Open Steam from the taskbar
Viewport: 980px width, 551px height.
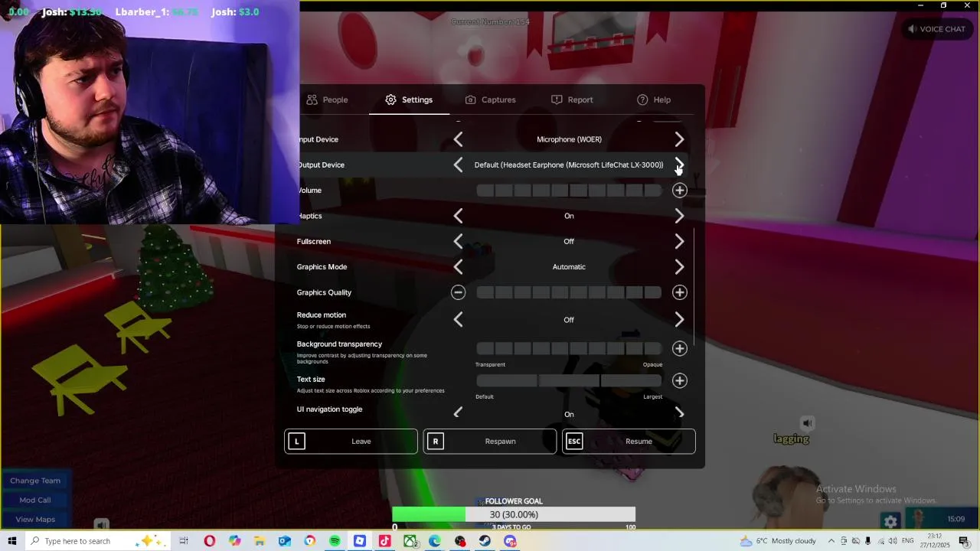tap(485, 541)
